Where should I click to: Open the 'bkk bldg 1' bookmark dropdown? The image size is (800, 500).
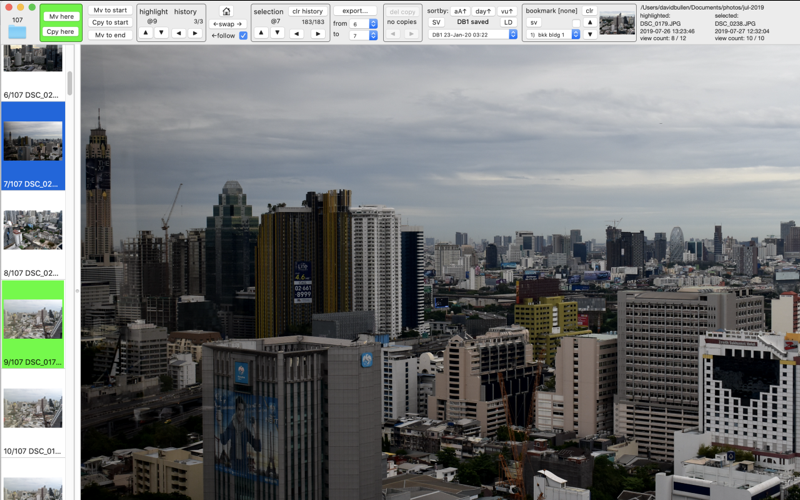(553, 35)
